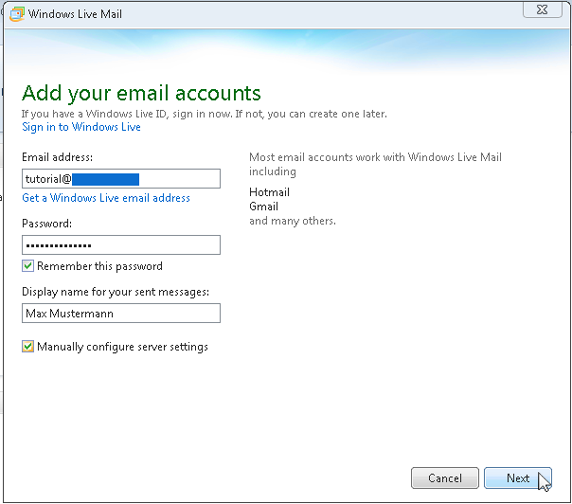Click the Email address input field
This screenshot has height=504, width=572.
(121, 179)
